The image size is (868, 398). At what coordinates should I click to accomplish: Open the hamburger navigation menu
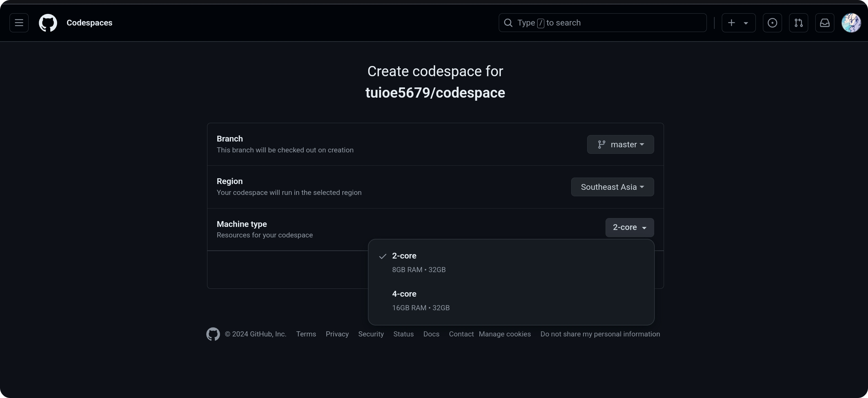click(19, 23)
